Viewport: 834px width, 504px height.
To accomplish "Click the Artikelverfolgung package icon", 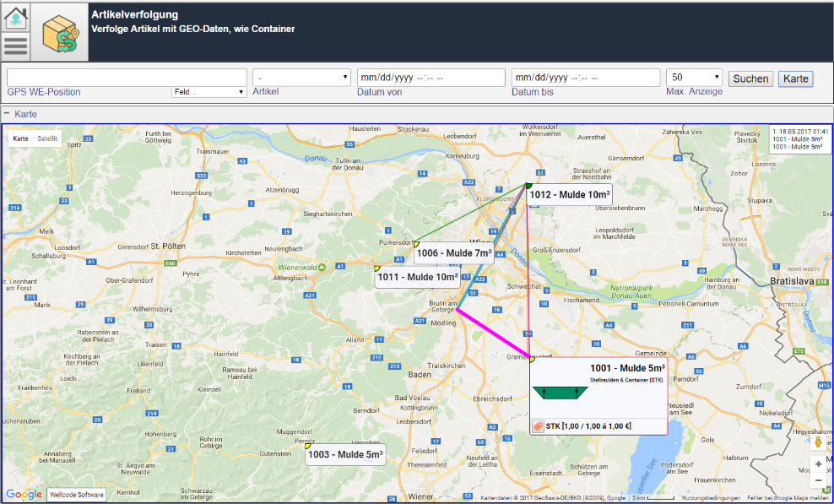I will [60, 33].
